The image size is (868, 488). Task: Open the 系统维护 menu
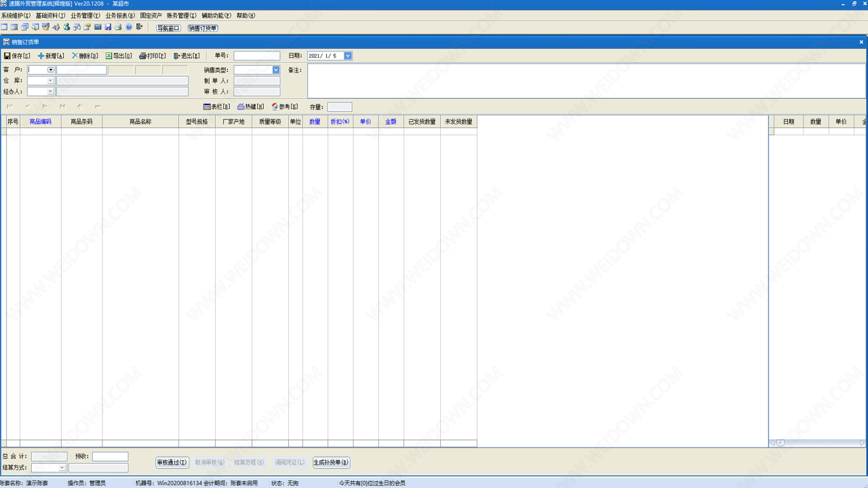click(16, 16)
